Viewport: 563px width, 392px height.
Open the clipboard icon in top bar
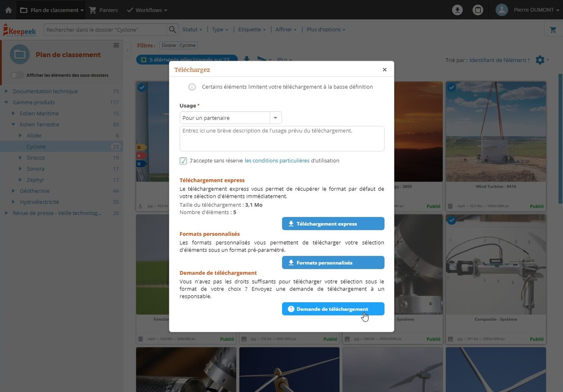478,10
